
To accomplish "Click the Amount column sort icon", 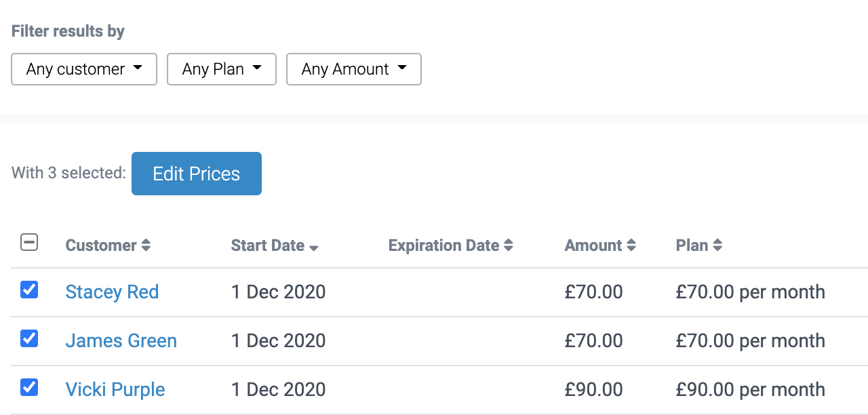I will pyautogui.click(x=631, y=245).
